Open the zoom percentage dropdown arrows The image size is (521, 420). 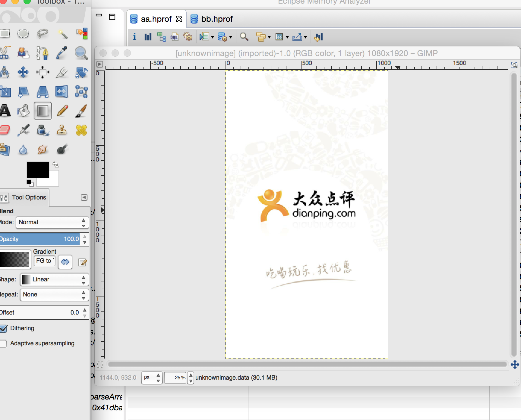pyautogui.click(x=191, y=378)
